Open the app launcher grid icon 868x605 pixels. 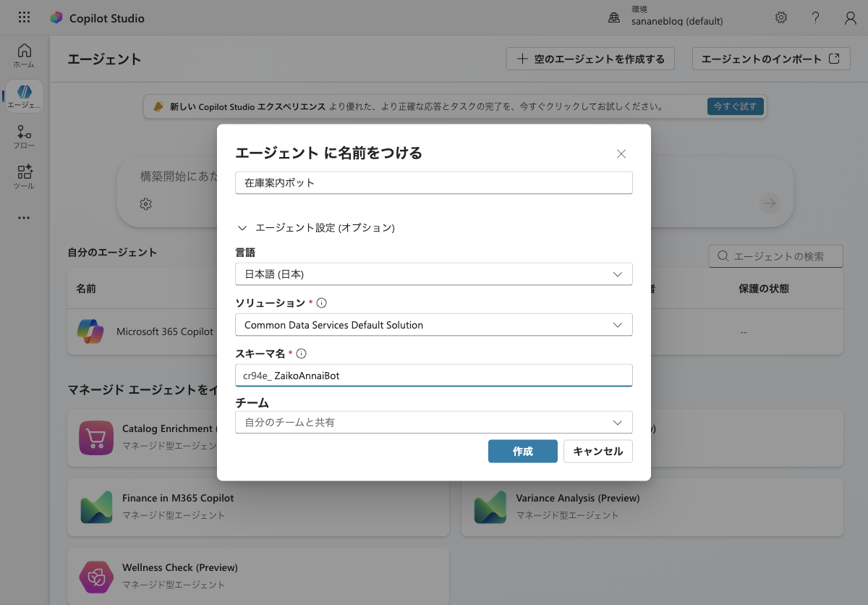24,17
